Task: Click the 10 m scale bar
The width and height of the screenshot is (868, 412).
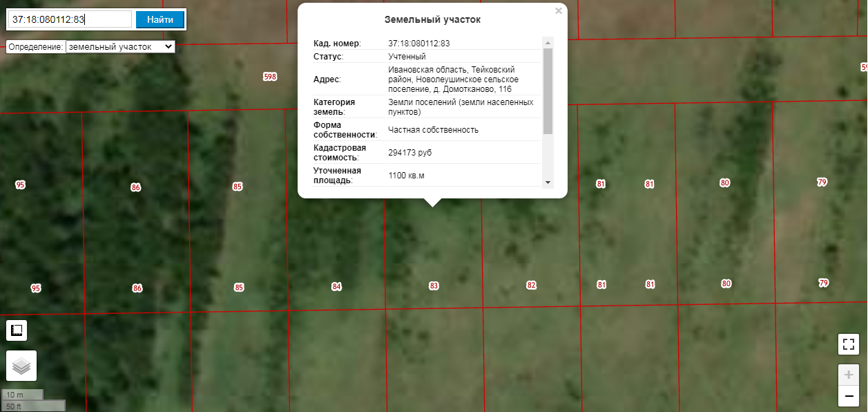Action: [x=22, y=395]
